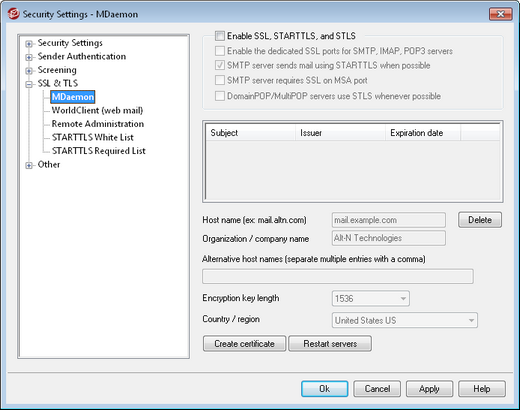520x410 pixels.
Task: Open the STARTTLS White List page
Action: (93, 137)
